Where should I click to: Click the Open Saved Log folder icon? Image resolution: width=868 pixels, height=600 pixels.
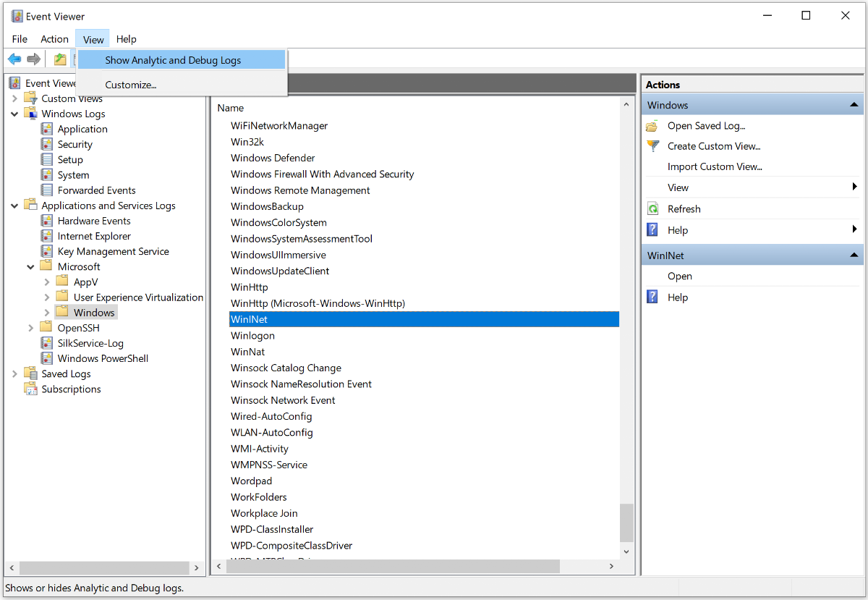coord(652,126)
